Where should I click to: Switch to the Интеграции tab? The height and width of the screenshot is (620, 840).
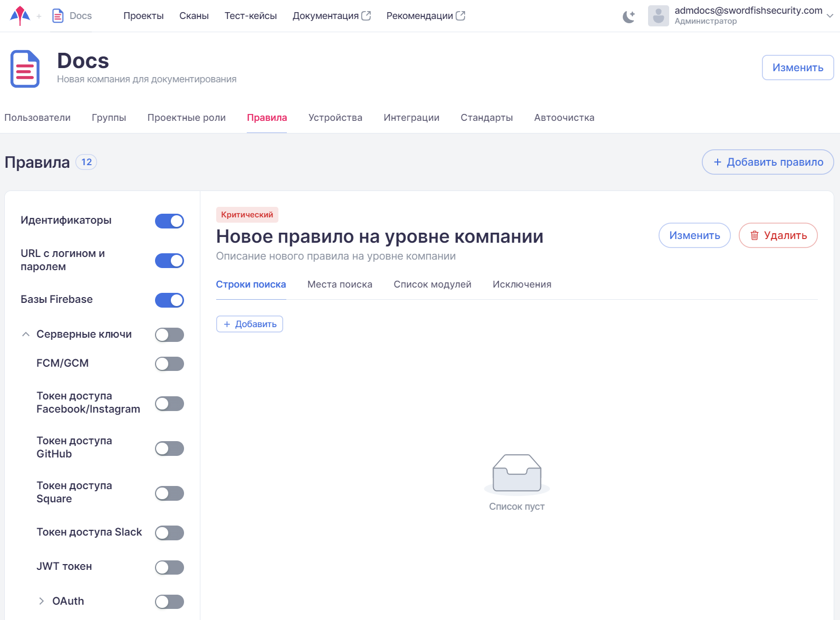coord(411,118)
